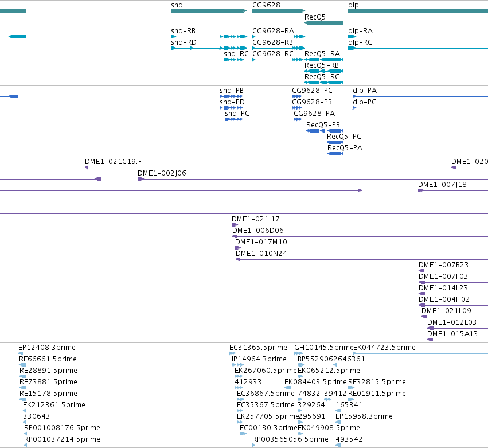Viewport: 488px width, 448px height.
Task: Open the RP001008176.5prime EST feature
Action: tap(26, 434)
